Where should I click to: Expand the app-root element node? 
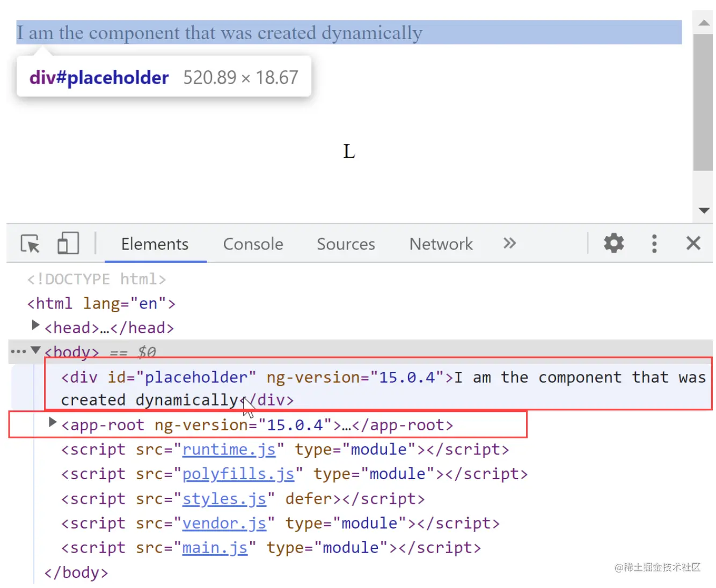coord(52,422)
